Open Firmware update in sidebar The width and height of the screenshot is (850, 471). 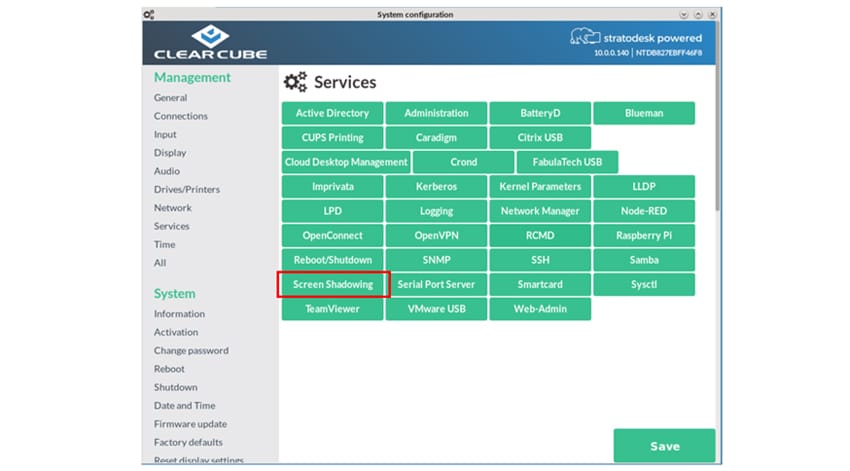pos(190,424)
